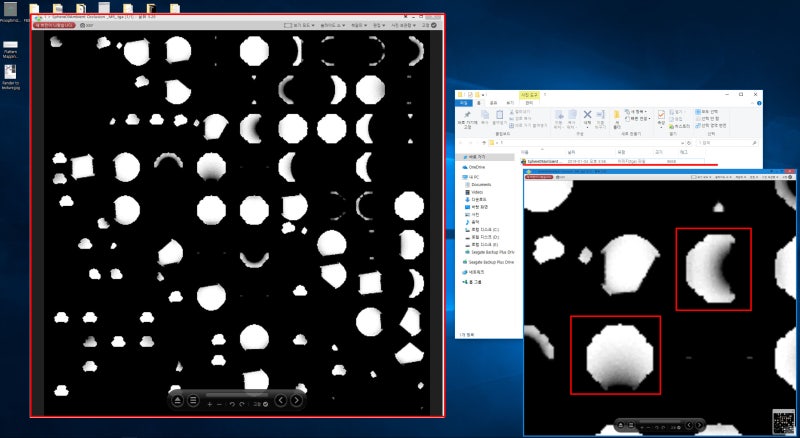The height and width of the screenshot is (438, 800).
Task: Select This PC in Explorer sidebar
Action: click(471, 177)
